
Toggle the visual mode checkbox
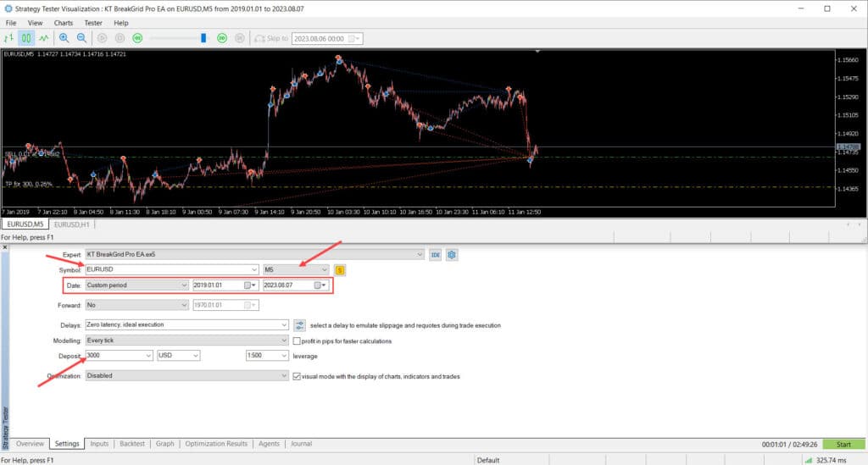point(297,377)
